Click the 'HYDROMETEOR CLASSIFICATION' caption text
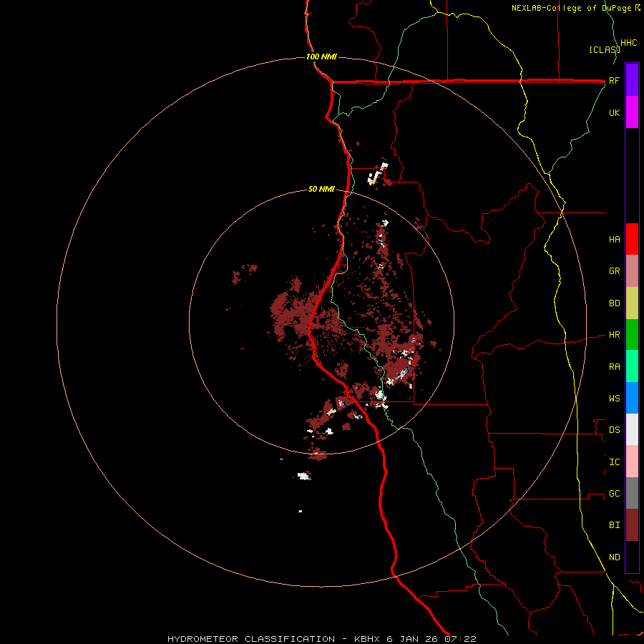This screenshot has height=644, width=644. pos(251,639)
